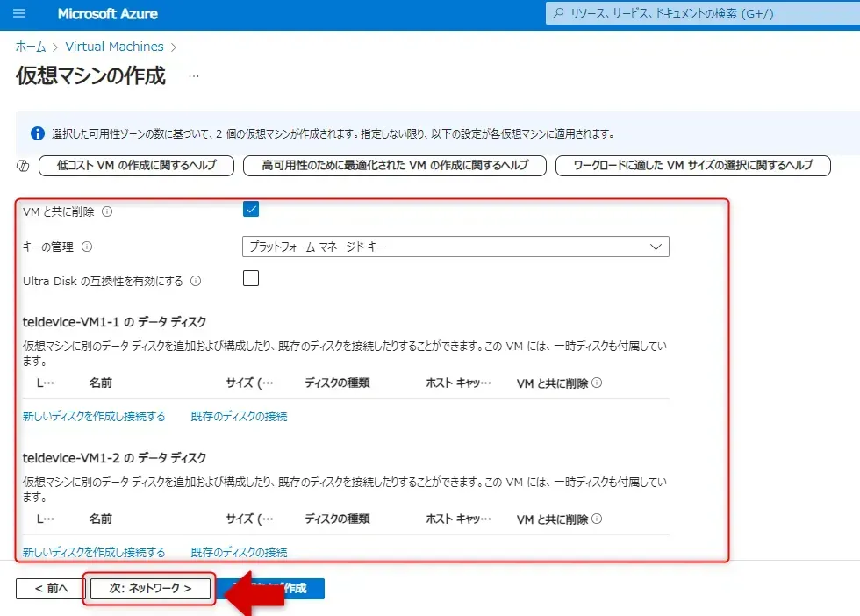Click info icon in teldevice-VM1-1 table header
860x616 pixels.
point(597,383)
